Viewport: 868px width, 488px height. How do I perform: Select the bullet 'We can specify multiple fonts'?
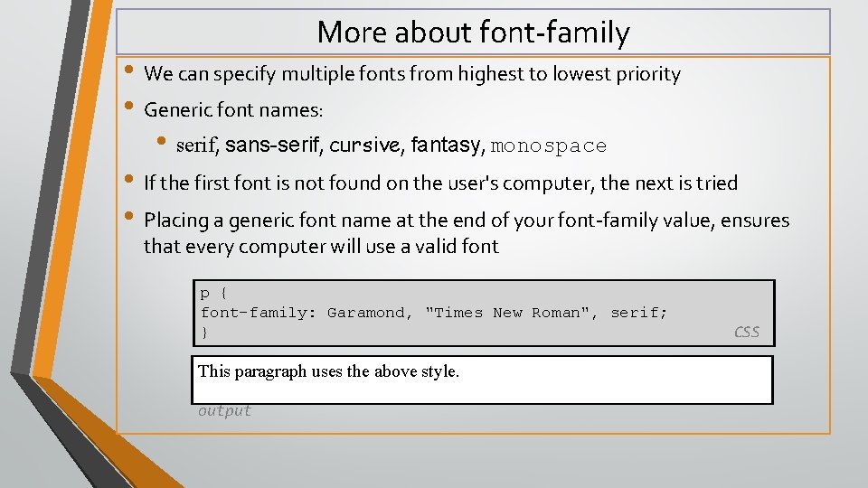tap(412, 73)
